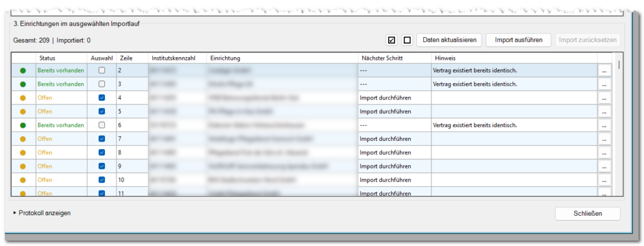Open details button (...) for row 5
The width and height of the screenshot is (644, 246).
(x=604, y=112)
